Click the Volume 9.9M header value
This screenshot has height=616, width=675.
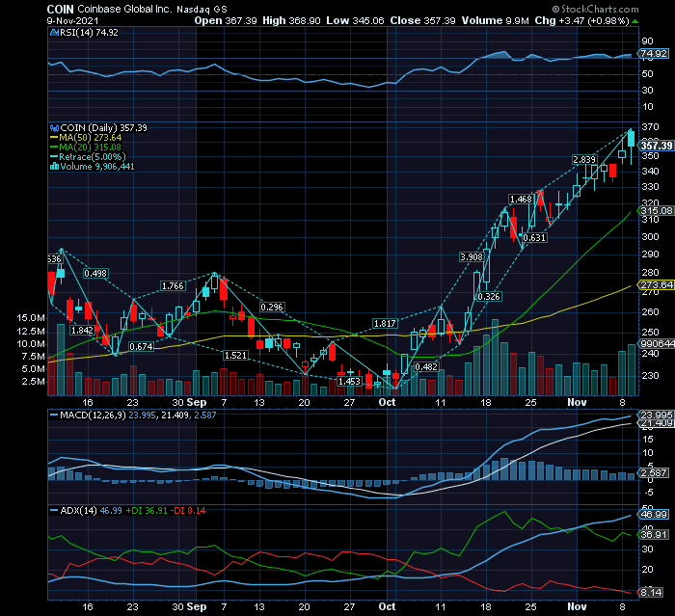tap(495, 20)
